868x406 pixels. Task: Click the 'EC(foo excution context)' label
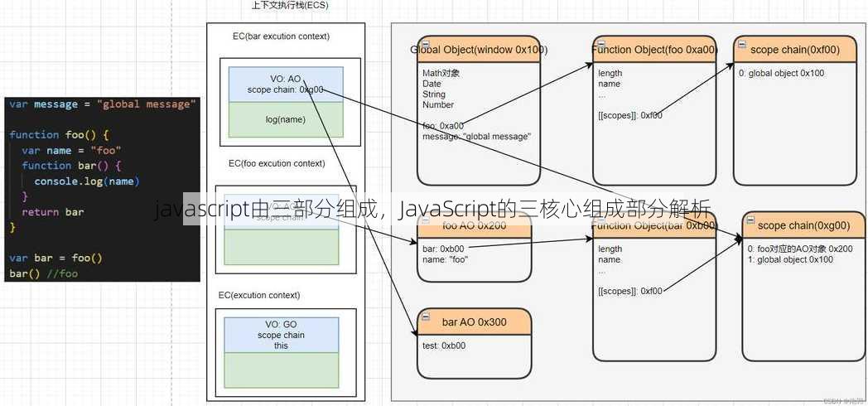(x=277, y=163)
